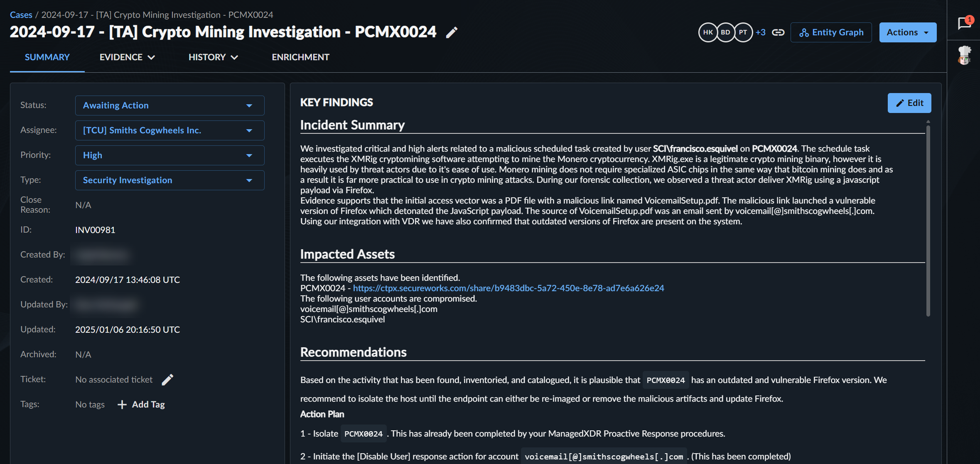980x464 pixels.
Task: Open the ctpx.secureworks.com share link
Action: 508,288
